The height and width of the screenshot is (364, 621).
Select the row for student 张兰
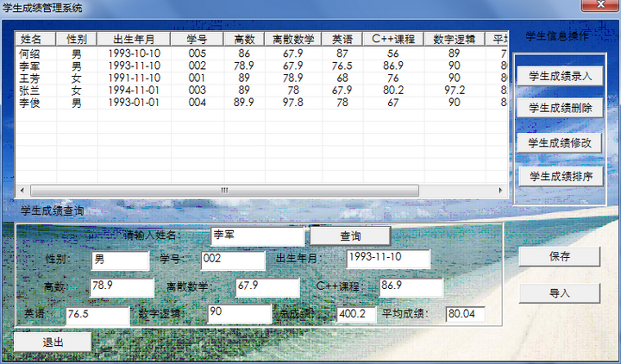pos(261,91)
